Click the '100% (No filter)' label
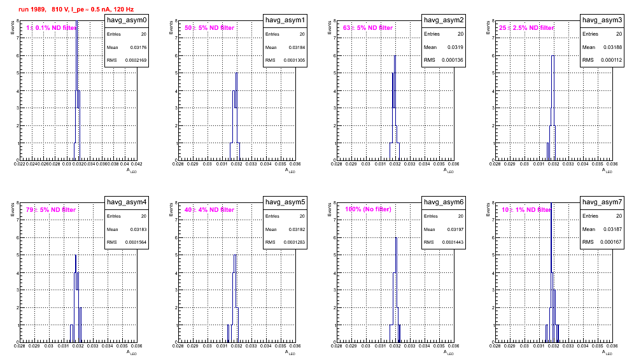Screen dimensions: 634x364 click(368, 209)
